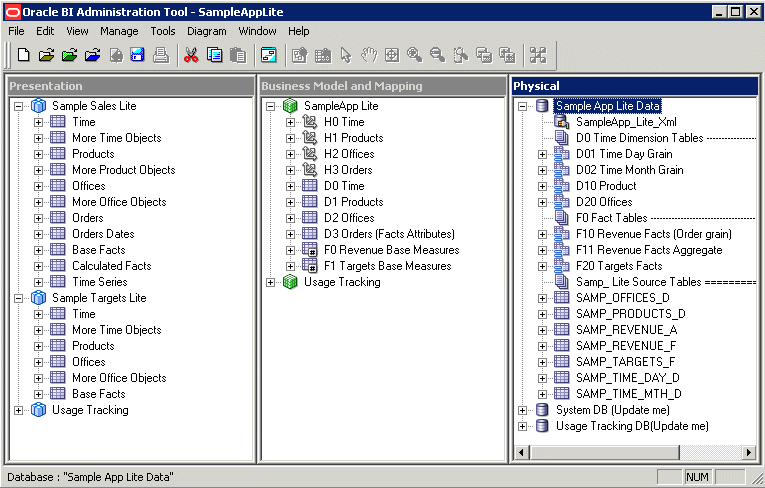Expand F0 Revenue Base Measures table
This screenshot has width=765, height=488.
(290, 250)
